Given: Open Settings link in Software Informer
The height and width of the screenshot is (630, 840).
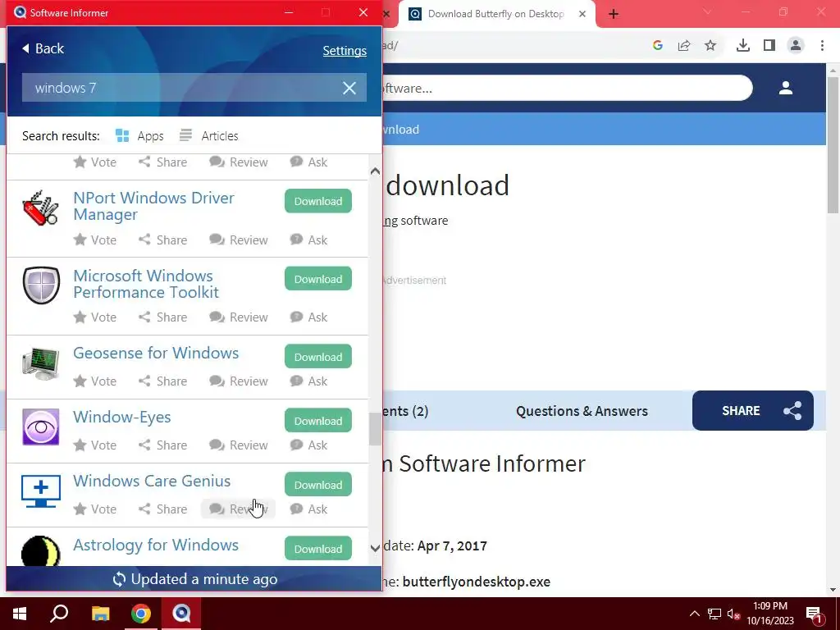Looking at the screenshot, I should point(345,51).
